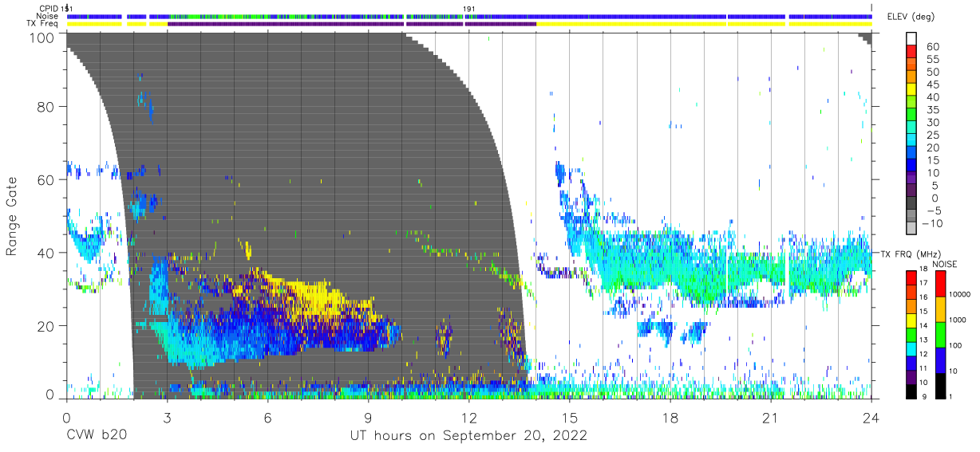Click the "55" value on the ELEV colorbar

tap(931, 59)
